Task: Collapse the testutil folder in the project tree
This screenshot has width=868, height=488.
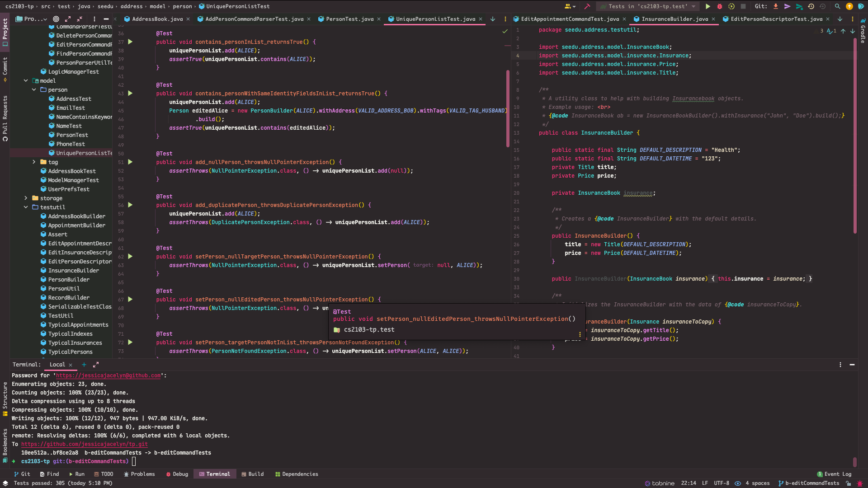Action: click(26, 207)
